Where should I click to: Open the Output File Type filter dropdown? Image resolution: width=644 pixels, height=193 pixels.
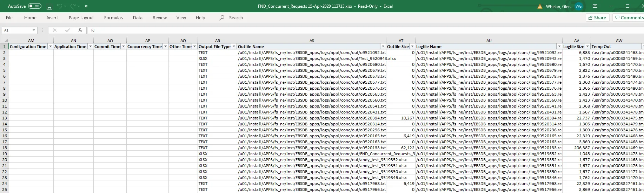pyautogui.click(x=234, y=47)
